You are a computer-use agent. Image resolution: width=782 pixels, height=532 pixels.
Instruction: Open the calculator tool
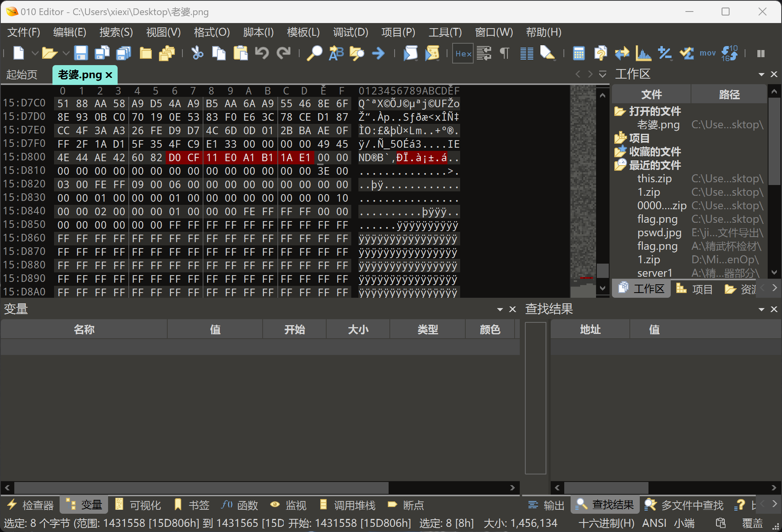click(x=579, y=53)
